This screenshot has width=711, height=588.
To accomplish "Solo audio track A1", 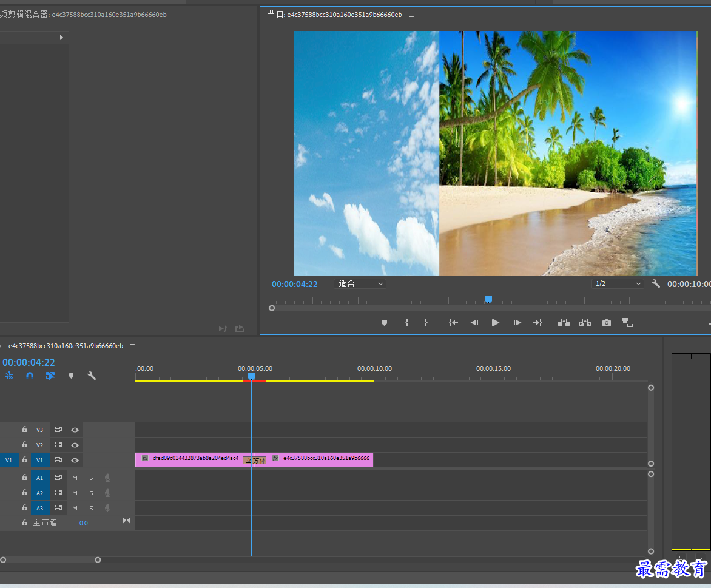I will click(91, 478).
